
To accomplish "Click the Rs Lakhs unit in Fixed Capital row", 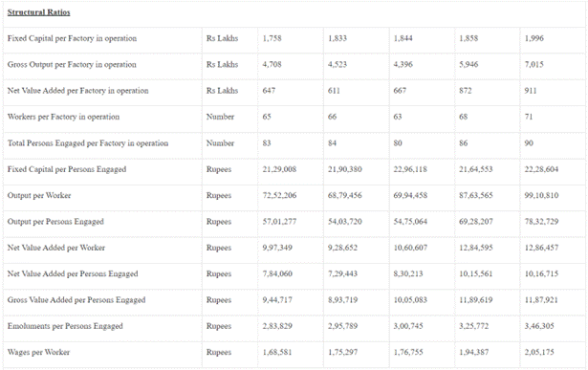I will click(222, 38).
